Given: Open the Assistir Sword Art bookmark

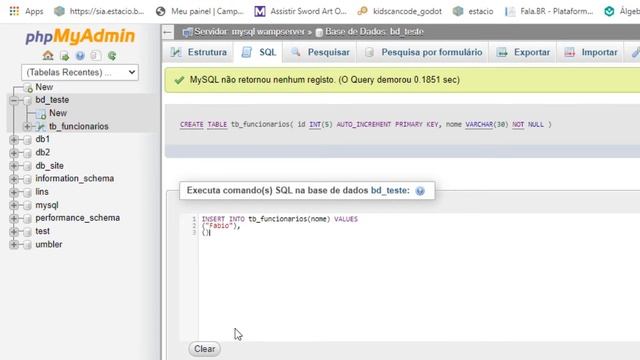Looking at the screenshot, I should click(300, 11).
